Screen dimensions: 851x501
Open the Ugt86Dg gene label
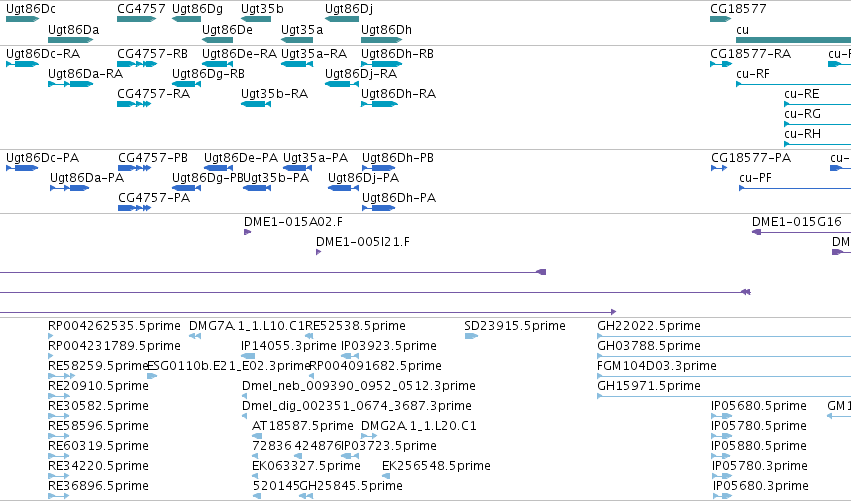[x=198, y=9]
